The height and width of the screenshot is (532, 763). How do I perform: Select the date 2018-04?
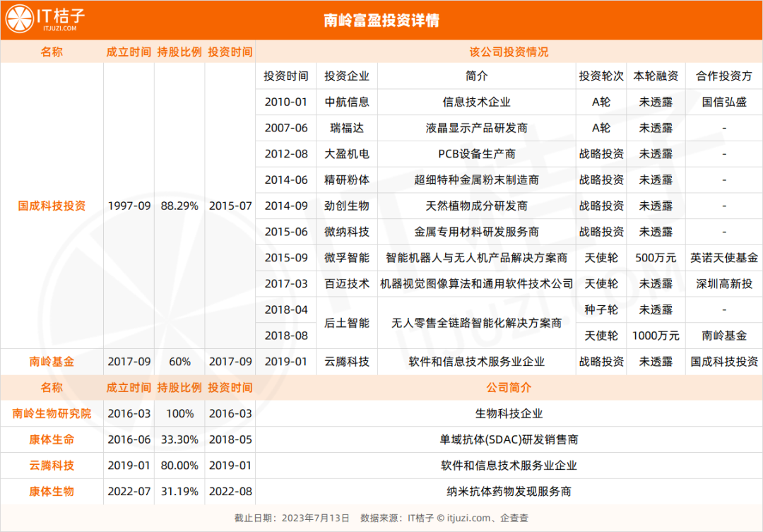(286, 309)
